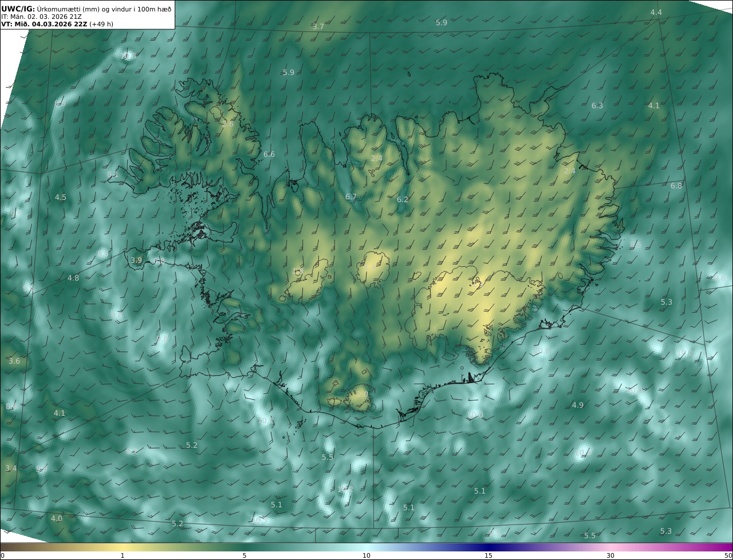Viewport: 733px width, 560px height.
Task: Click the colorbar tick label 15
Action: pyautogui.click(x=488, y=555)
